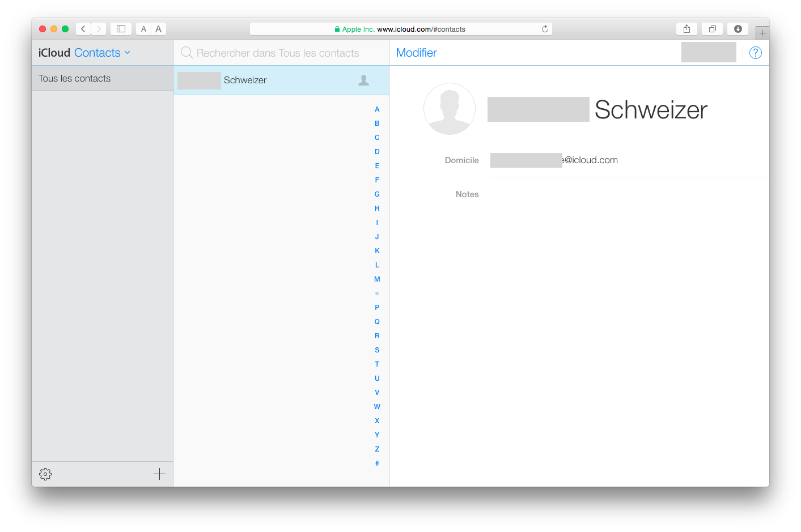Open a new Safari tab
Screen dimensions: 801x532
(762, 33)
